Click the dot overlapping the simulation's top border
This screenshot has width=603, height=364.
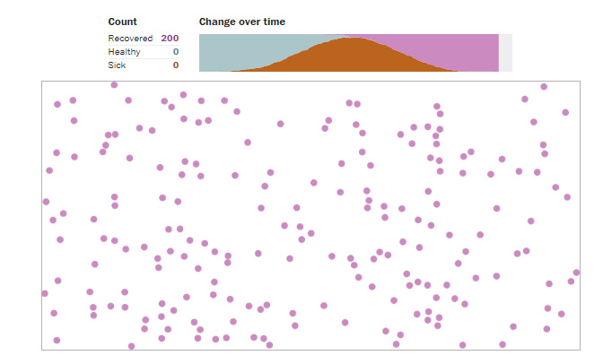coord(114,85)
